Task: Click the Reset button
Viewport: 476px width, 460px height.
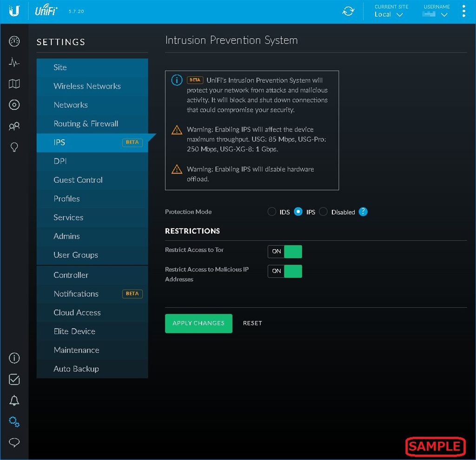Action: (x=252, y=323)
